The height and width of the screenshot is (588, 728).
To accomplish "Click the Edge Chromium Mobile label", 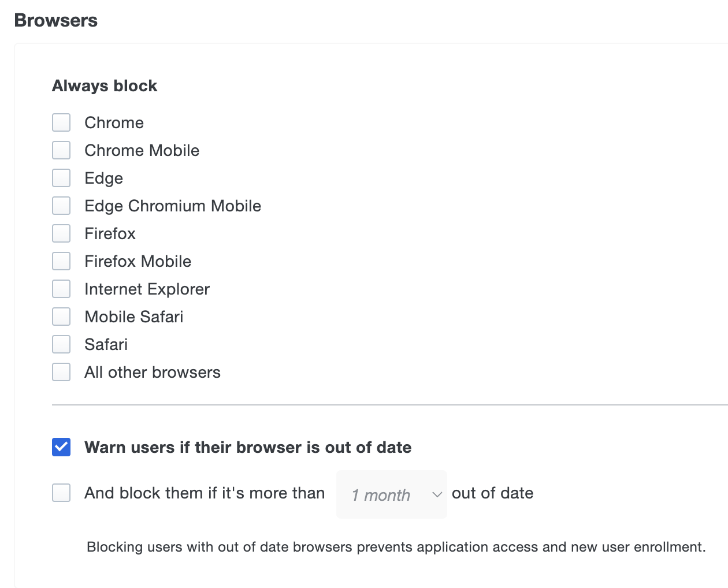I will pos(173,206).
